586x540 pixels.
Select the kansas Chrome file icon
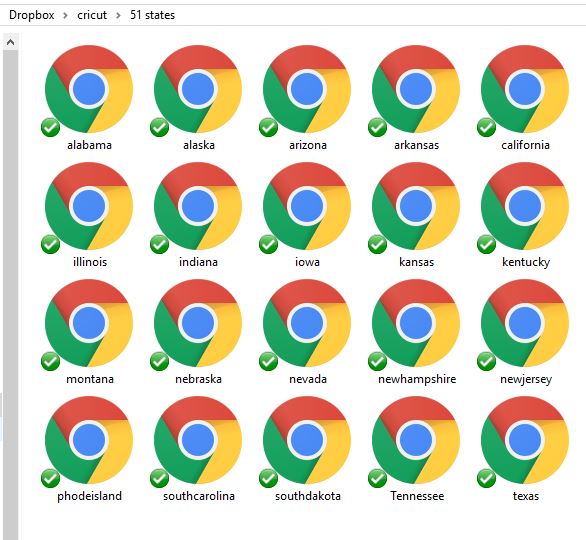pos(416,206)
